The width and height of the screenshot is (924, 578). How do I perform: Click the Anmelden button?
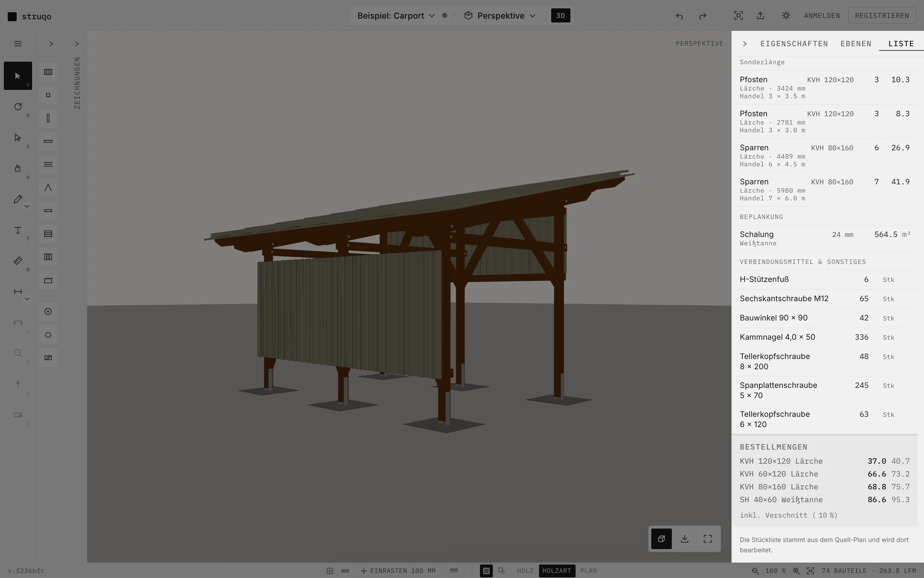(x=822, y=16)
